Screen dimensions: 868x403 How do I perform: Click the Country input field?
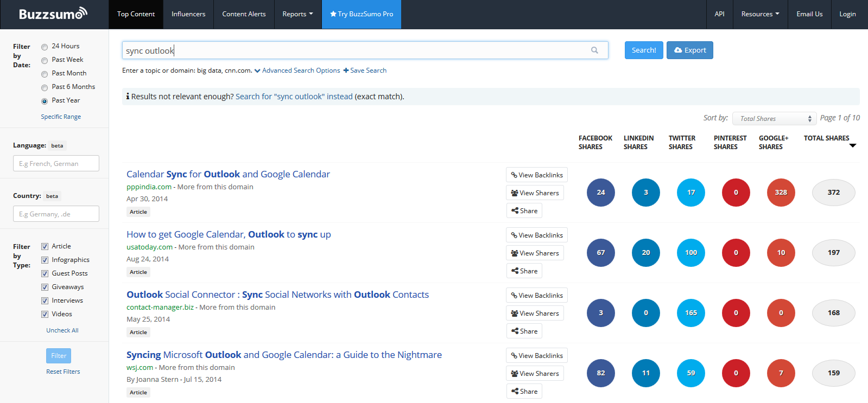pos(56,214)
